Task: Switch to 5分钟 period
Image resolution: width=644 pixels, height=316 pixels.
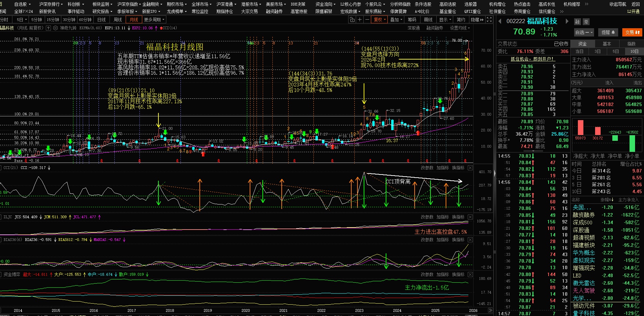Action: pyautogui.click(x=37, y=20)
